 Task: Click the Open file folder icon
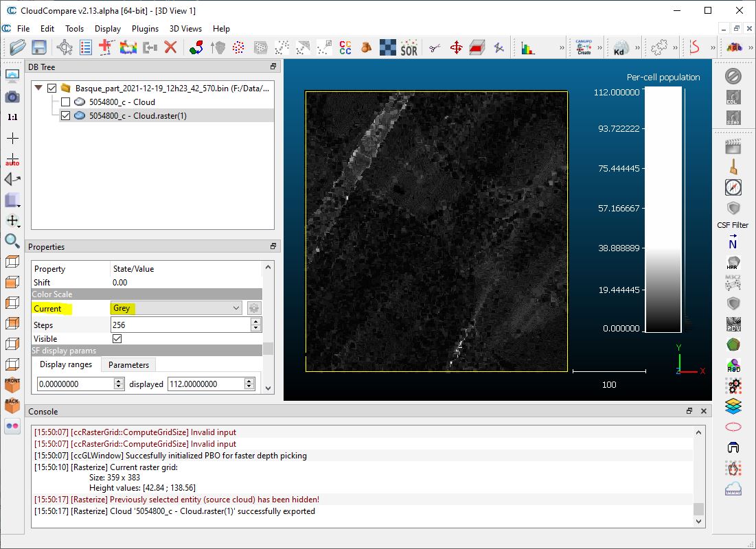[x=17, y=47]
